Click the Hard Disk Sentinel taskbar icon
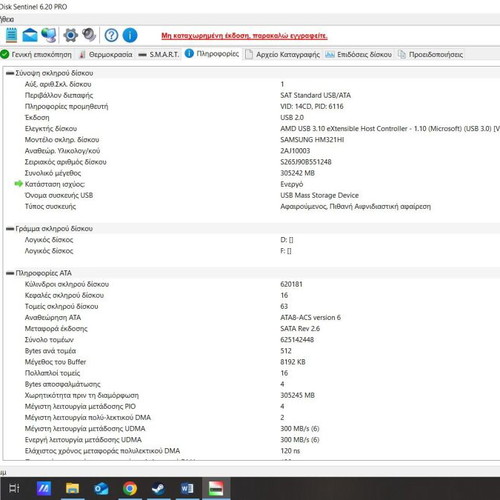The width and height of the screenshot is (500, 500). [216, 488]
